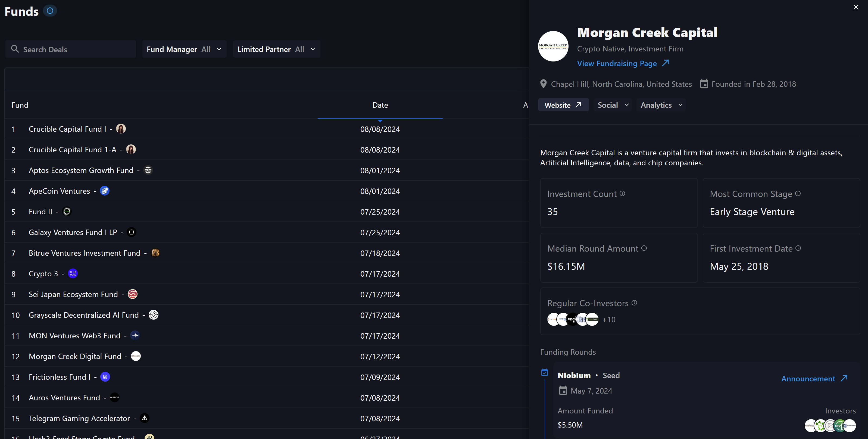This screenshot has height=439, width=868.
Task: Click the Investment Count info icon
Action: (622, 193)
